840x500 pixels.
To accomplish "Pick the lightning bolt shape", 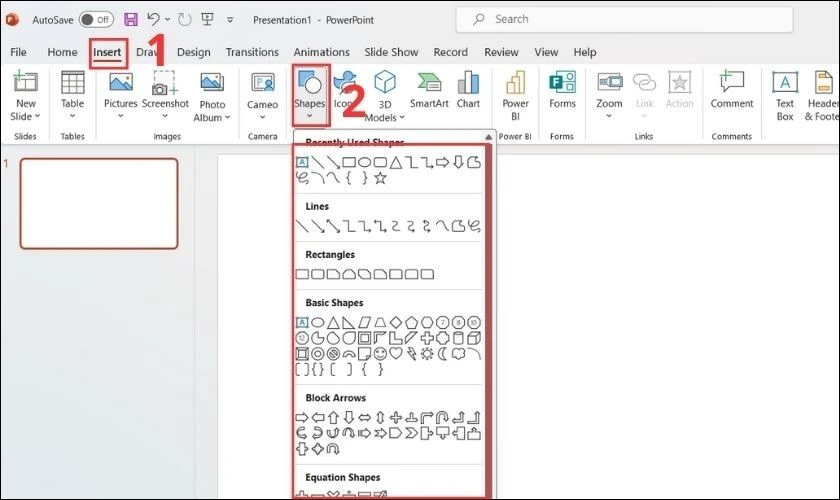I will click(x=411, y=354).
